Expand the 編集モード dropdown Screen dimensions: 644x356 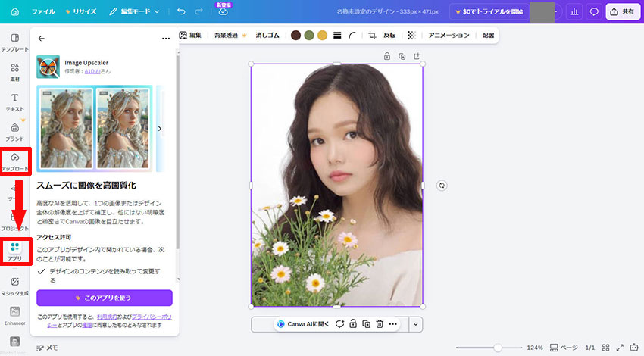pyautogui.click(x=134, y=11)
